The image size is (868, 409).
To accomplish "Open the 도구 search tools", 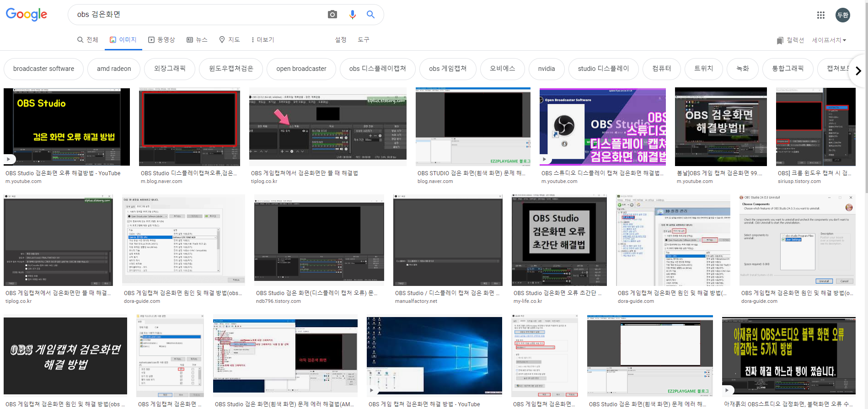I will point(364,40).
